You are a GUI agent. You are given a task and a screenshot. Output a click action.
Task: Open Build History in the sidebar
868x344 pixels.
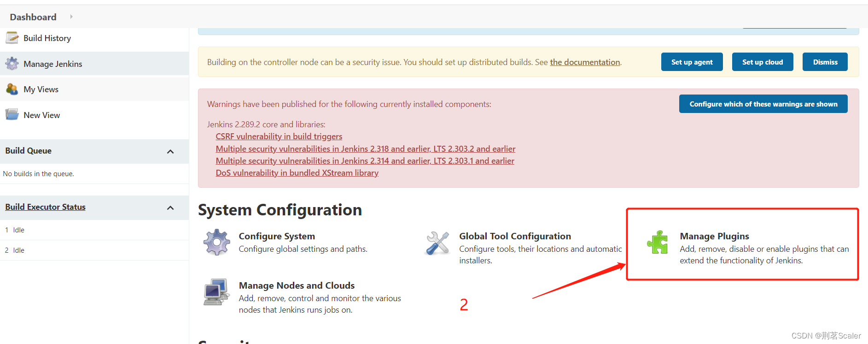pos(47,38)
